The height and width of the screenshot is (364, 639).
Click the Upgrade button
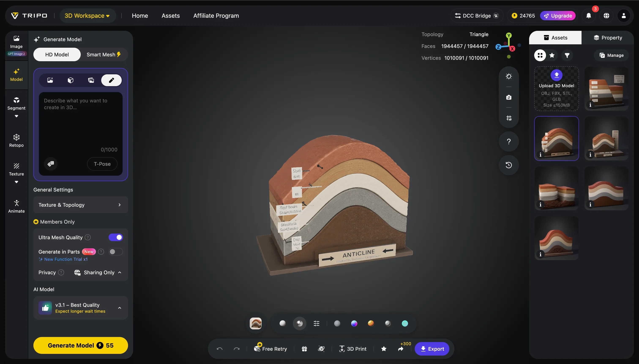tap(558, 15)
